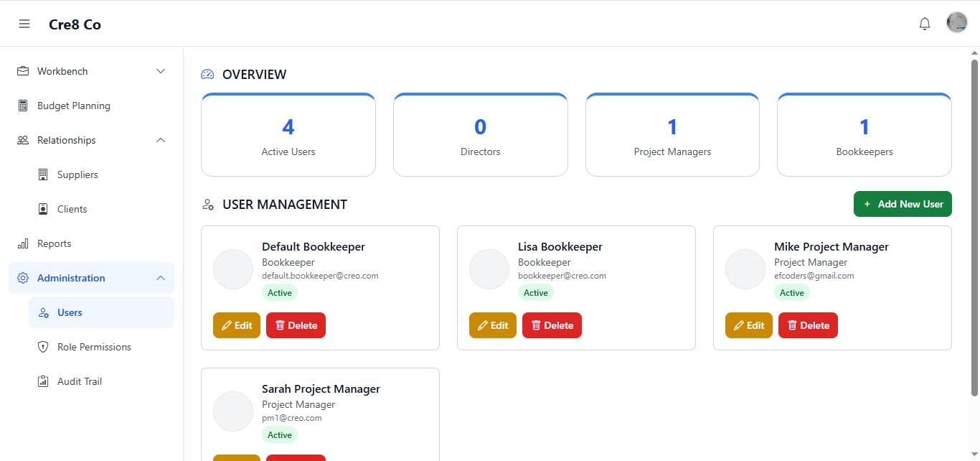The image size is (980, 461).
Task: Click the Suppliers building icon
Action: point(43,174)
